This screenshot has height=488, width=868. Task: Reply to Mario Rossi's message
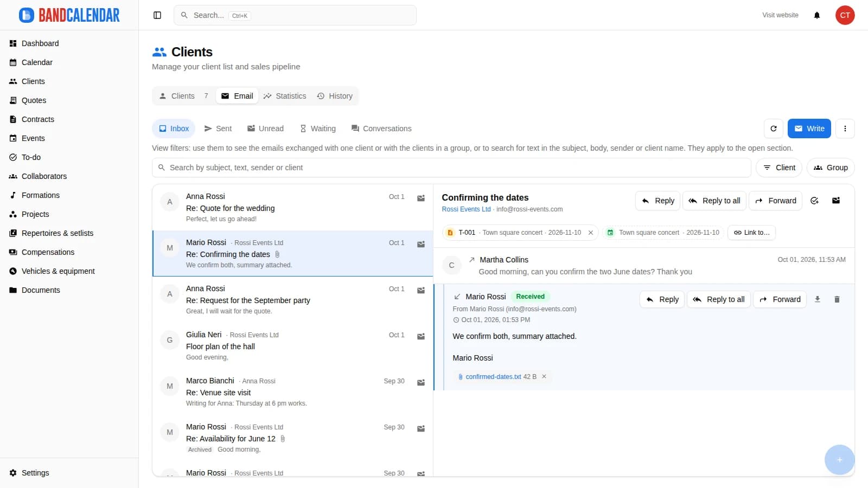(x=662, y=299)
